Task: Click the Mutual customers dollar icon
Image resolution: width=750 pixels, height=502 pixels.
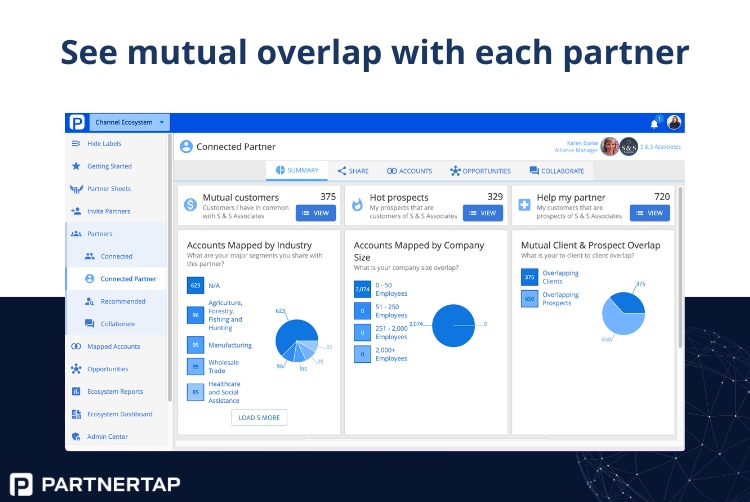Action: tap(190, 205)
